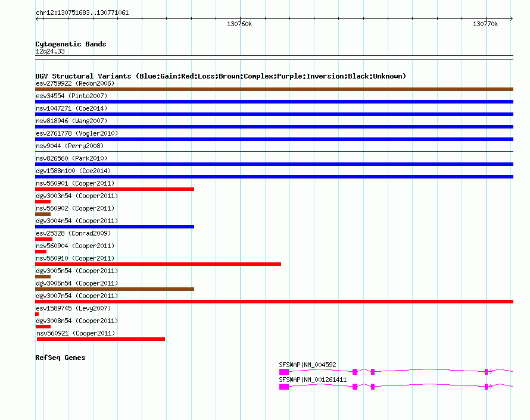Select the short red dgv3008n54 bar
Image resolution: width=530 pixels, height=420 pixels.
pyautogui.click(x=43, y=327)
